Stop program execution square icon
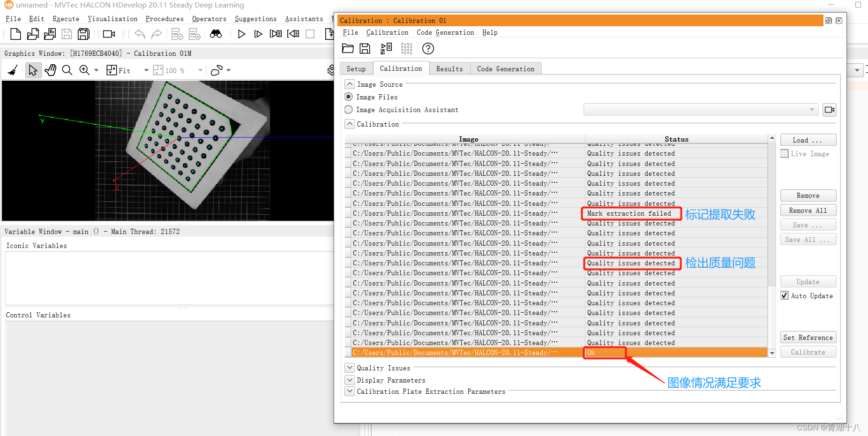The height and width of the screenshot is (436, 868). (310, 34)
